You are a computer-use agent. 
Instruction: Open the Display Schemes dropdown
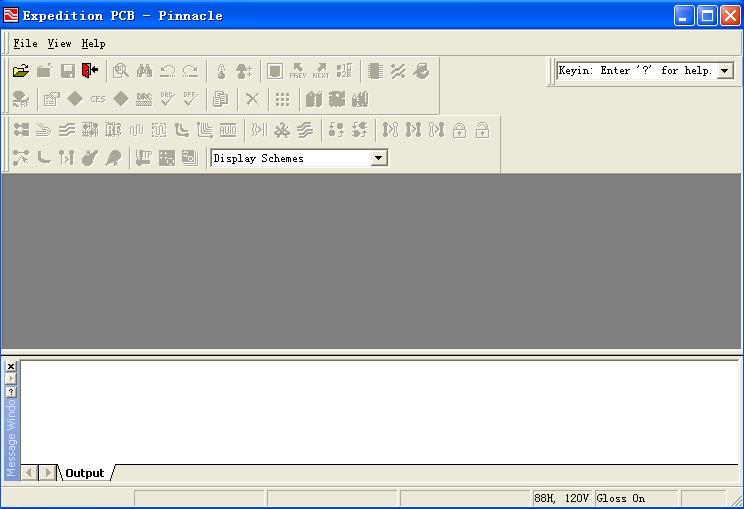[378, 158]
